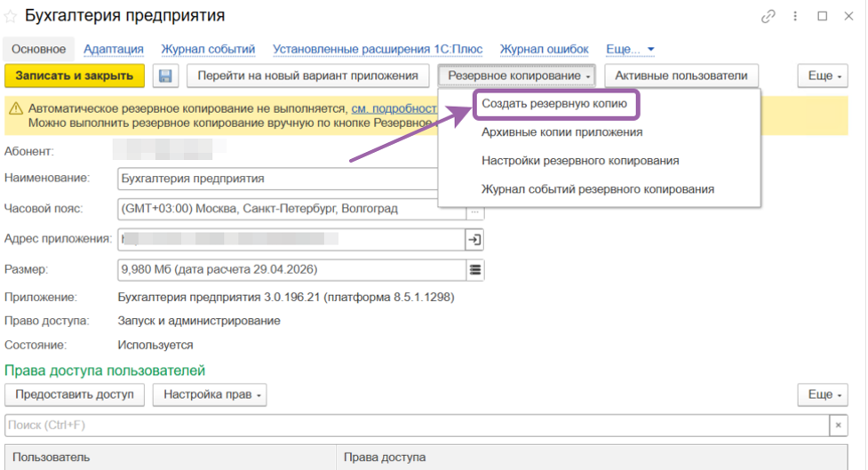The height and width of the screenshot is (470, 868).
Task: Click Записать и закрыть button
Action: pos(74,76)
